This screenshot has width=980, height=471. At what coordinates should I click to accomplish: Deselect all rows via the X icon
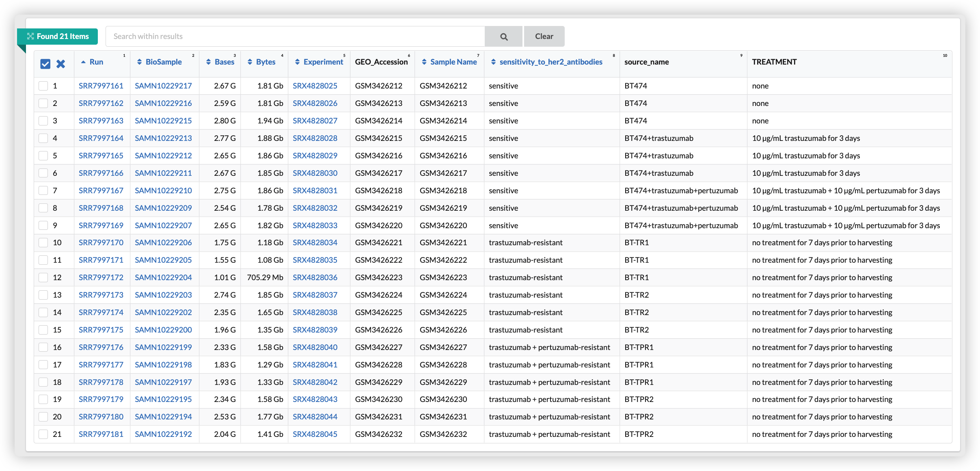[x=61, y=64]
